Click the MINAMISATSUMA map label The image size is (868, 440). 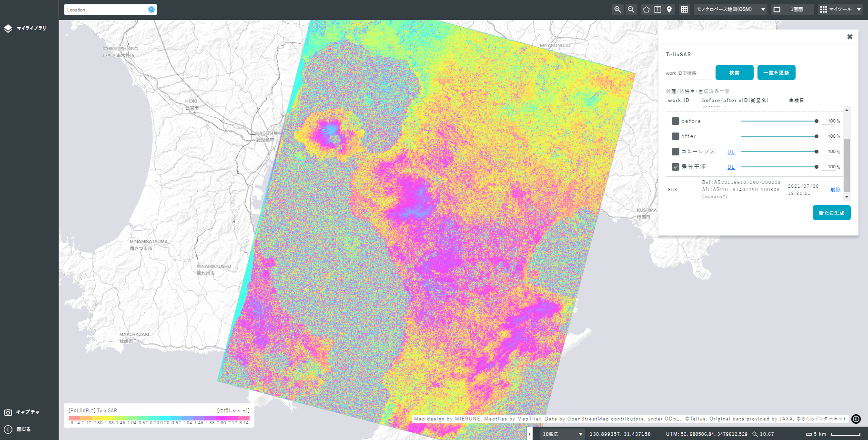click(x=149, y=242)
